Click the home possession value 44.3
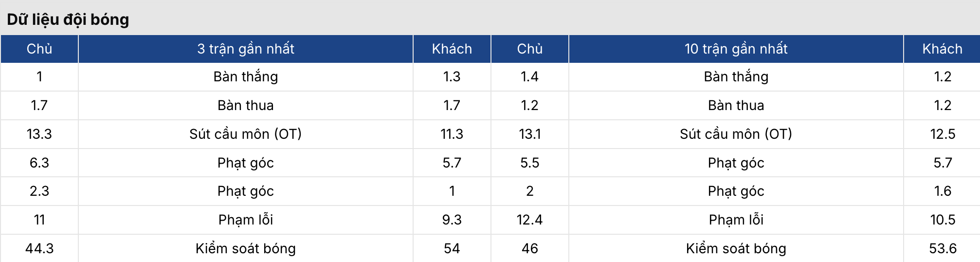 [x=39, y=248]
